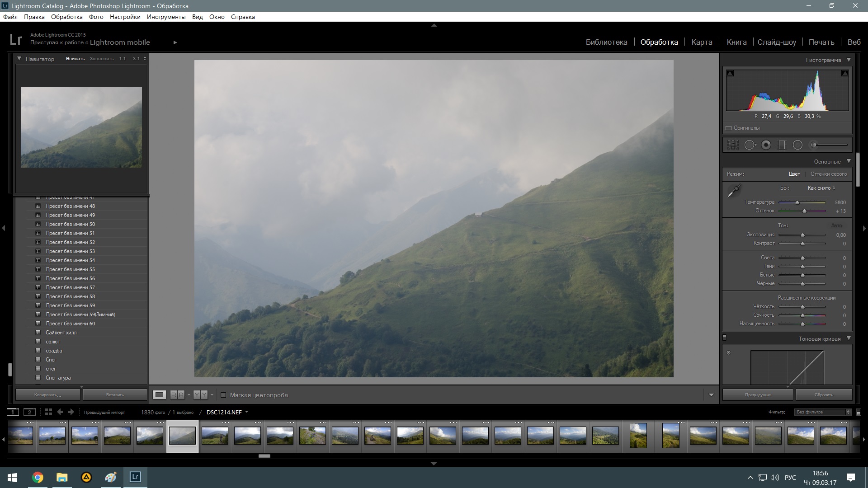
Task: Activate the Spot Removal tool
Action: (750, 145)
